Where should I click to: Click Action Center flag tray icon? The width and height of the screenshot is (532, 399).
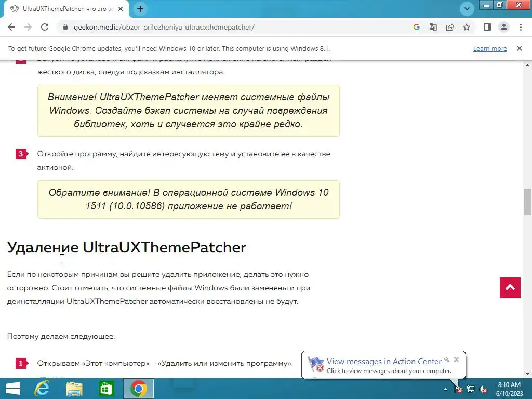click(x=458, y=389)
